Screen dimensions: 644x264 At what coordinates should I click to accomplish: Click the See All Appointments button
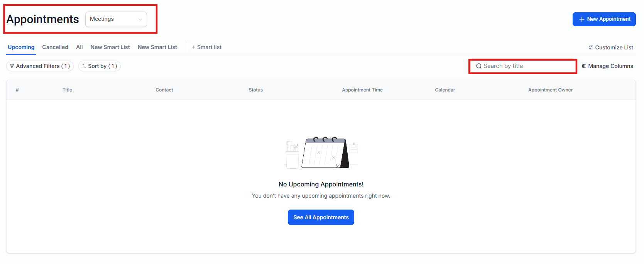click(321, 217)
